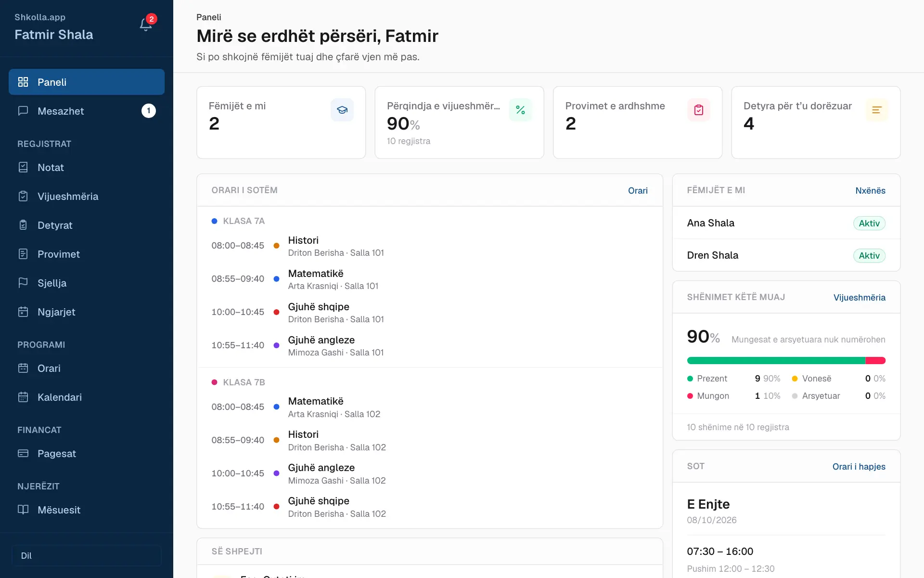Go to Paneli in the sidebar

87,82
